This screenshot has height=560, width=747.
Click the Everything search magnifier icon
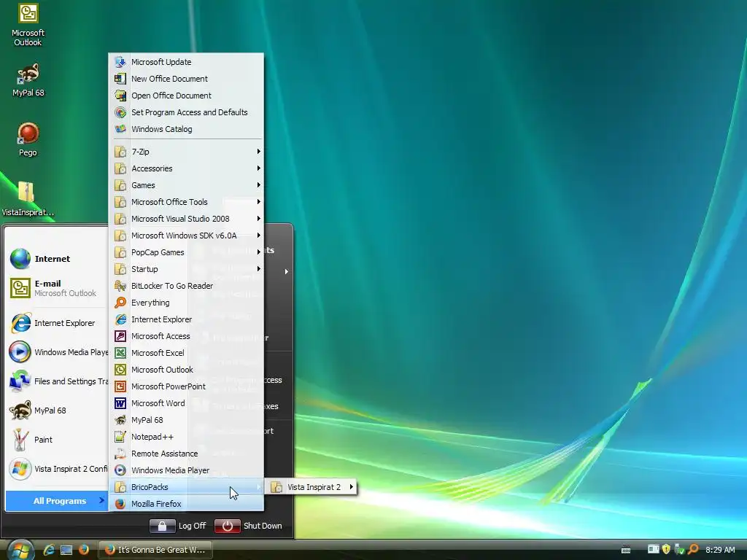click(120, 303)
